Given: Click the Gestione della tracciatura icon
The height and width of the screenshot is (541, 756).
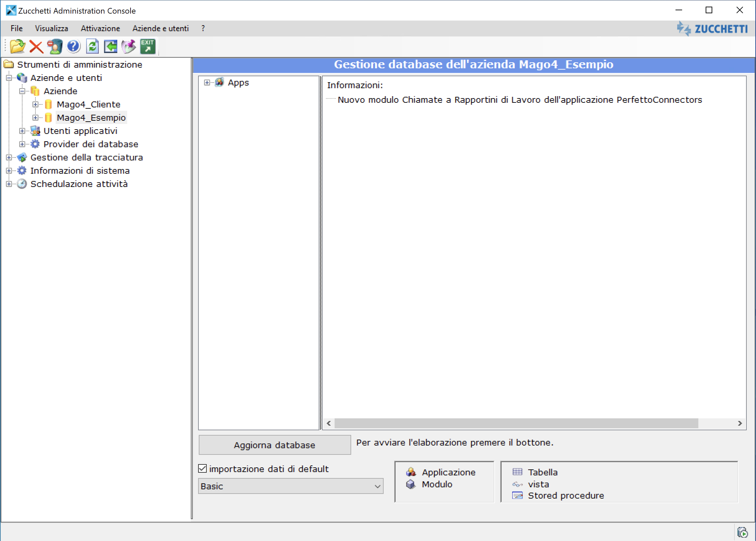Looking at the screenshot, I should (x=22, y=157).
